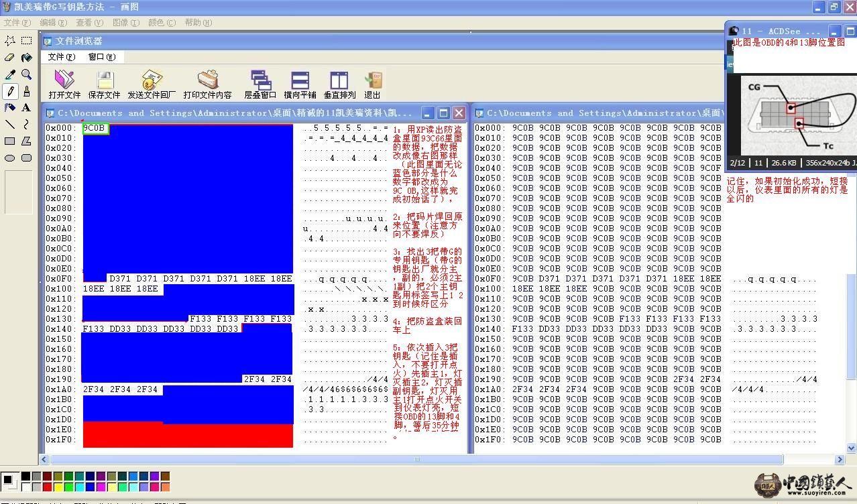The height and width of the screenshot is (504, 857).
Task: Click the 2/12 counter in ACDSee status
Action: (738, 163)
